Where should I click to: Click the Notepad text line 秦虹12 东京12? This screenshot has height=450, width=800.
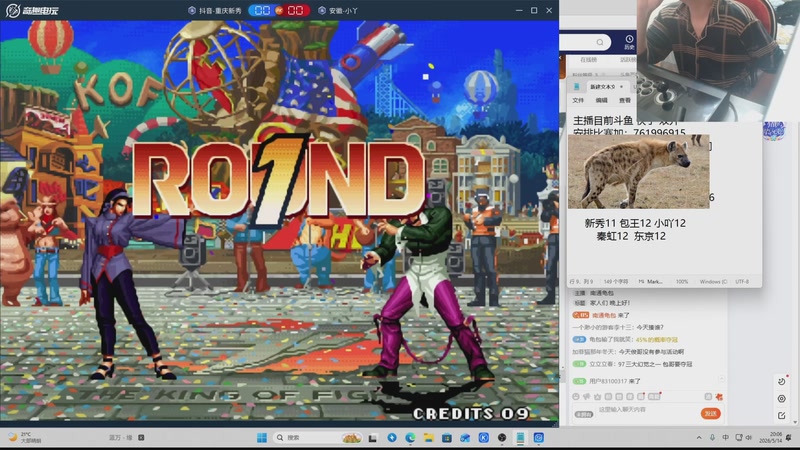[x=631, y=236]
